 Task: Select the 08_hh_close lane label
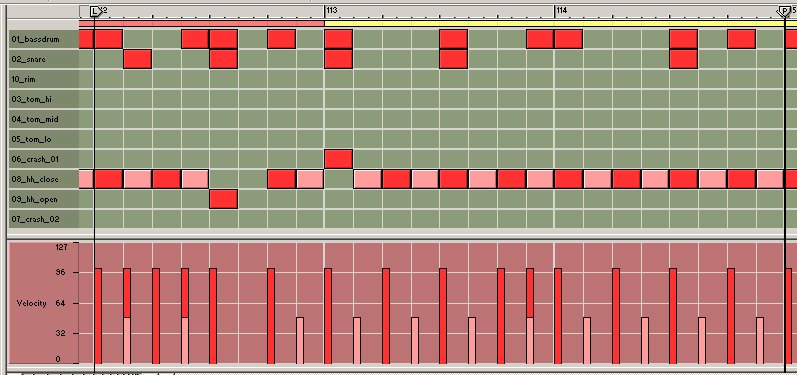(35, 179)
